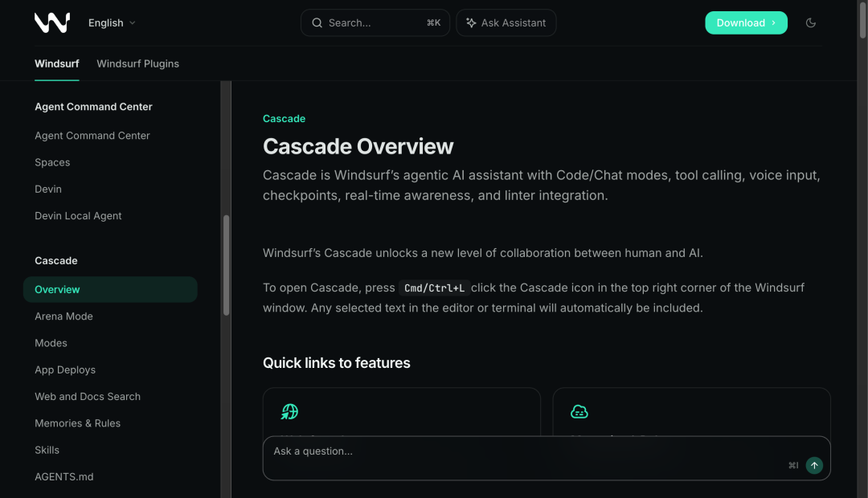Viewport: 868px width, 498px height.
Task: Open the Devin Local Agent page
Action: (x=78, y=216)
